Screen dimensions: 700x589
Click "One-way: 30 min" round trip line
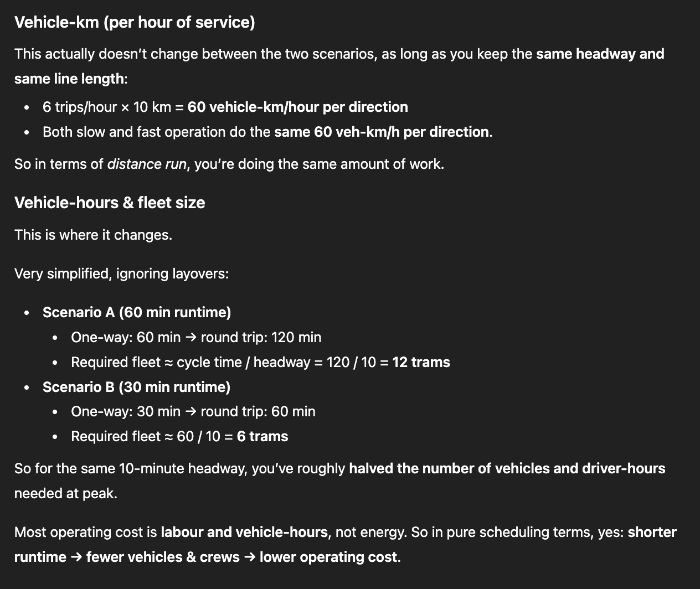click(193, 411)
